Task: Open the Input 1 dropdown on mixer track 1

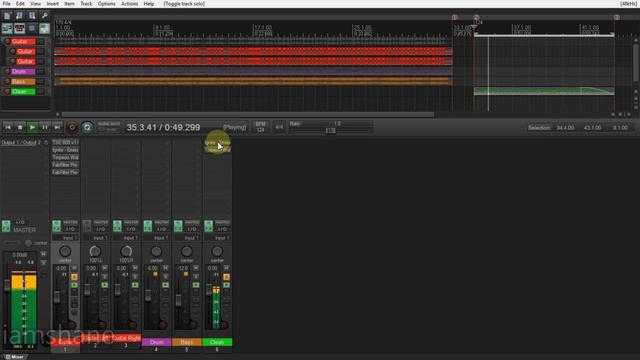Action: coord(65,238)
